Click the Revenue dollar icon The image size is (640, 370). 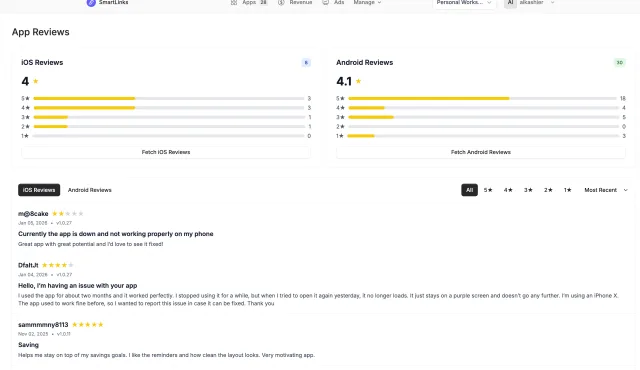click(x=281, y=2)
